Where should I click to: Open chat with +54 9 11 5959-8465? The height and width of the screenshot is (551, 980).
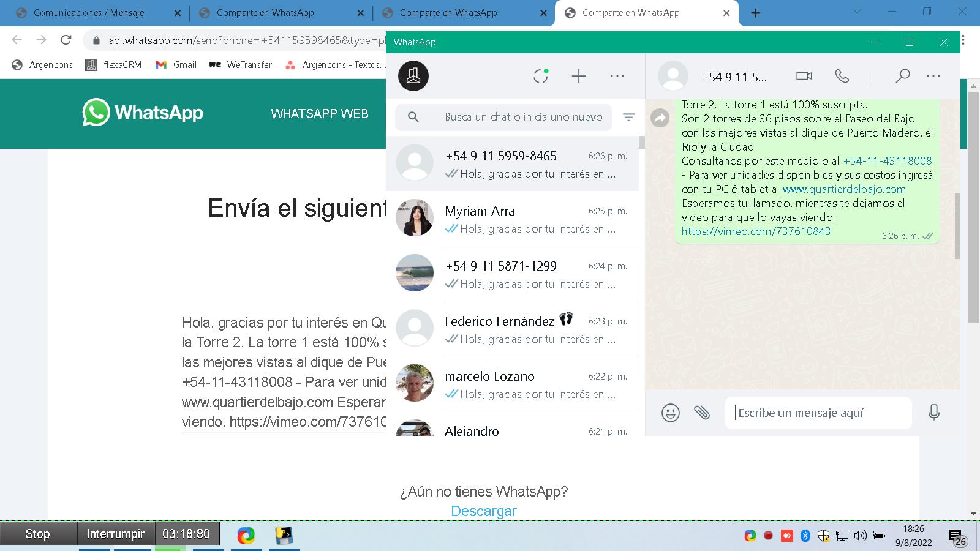512,163
